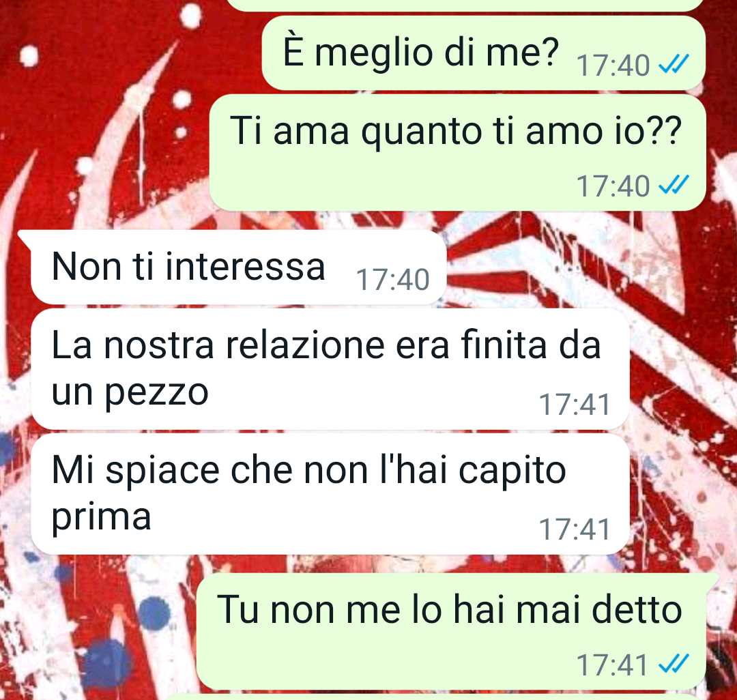Click 17:40 timestamp of 'Ti ama quanto' message
Screen dimensions: 737x700
coord(613,186)
